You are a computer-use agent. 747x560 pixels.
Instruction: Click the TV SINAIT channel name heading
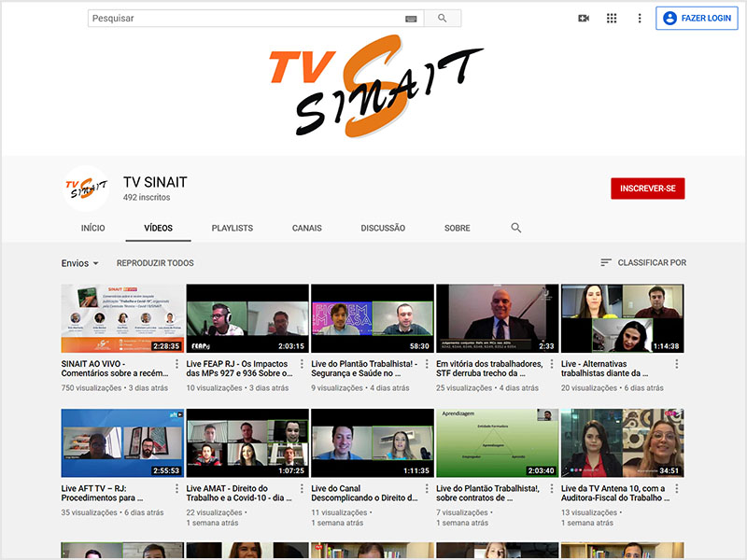[x=155, y=182]
